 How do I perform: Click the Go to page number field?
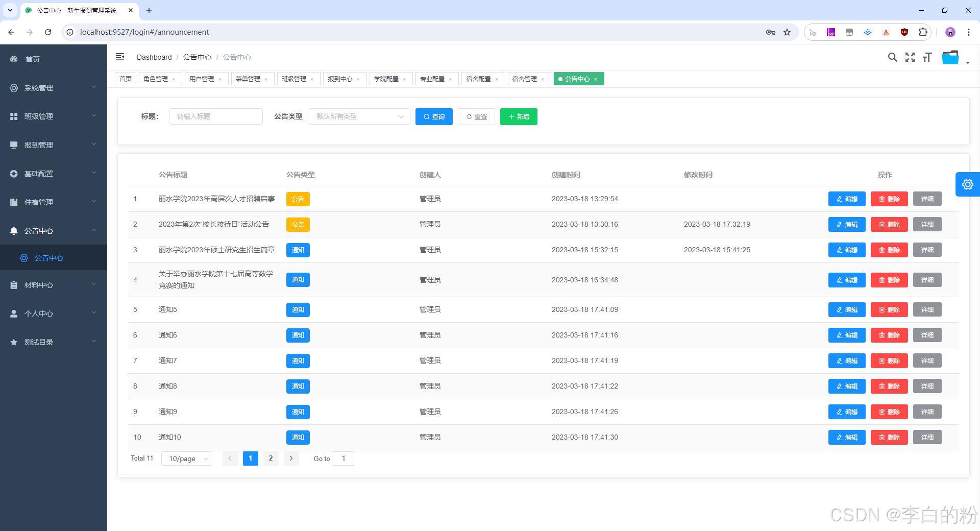[343, 458]
